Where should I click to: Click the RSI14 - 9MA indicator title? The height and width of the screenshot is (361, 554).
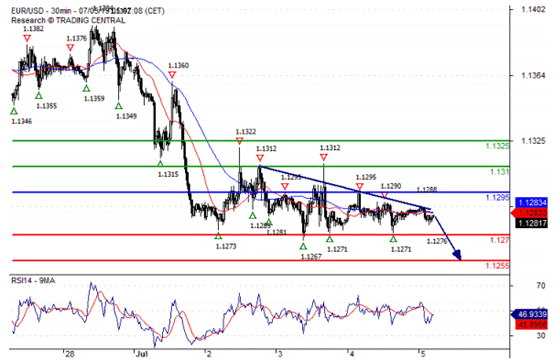click(x=33, y=280)
